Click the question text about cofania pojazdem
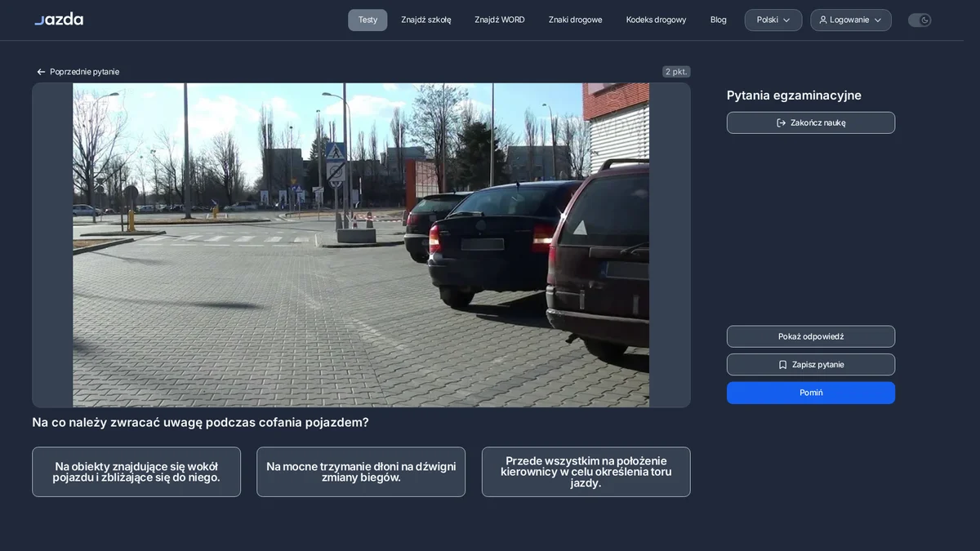980x551 pixels. click(200, 423)
